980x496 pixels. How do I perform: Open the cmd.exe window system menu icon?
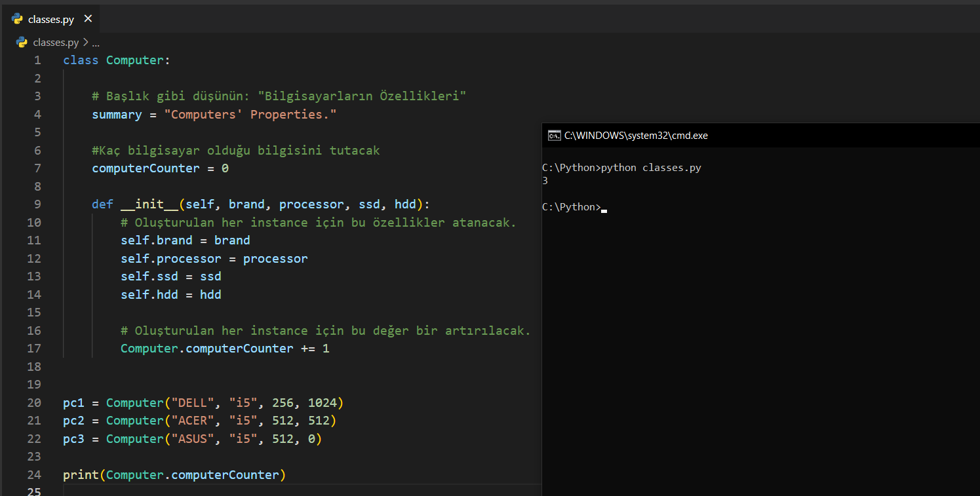554,136
